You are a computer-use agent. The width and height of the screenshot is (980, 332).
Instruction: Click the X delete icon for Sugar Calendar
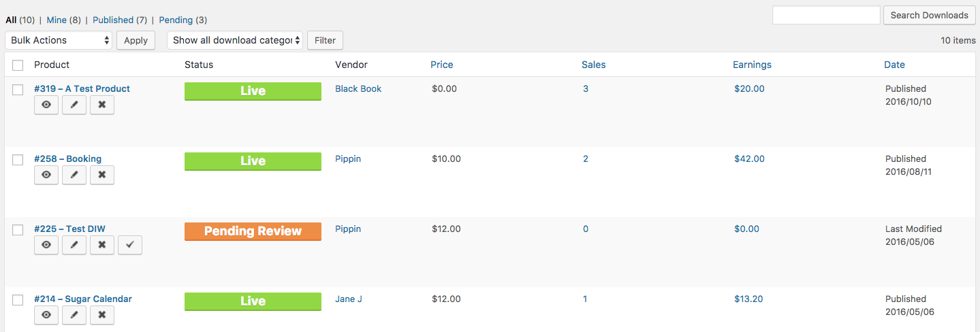[x=102, y=315]
